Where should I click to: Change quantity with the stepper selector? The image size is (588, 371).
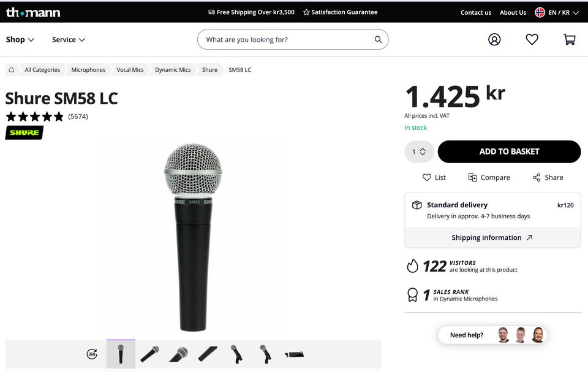(x=419, y=151)
